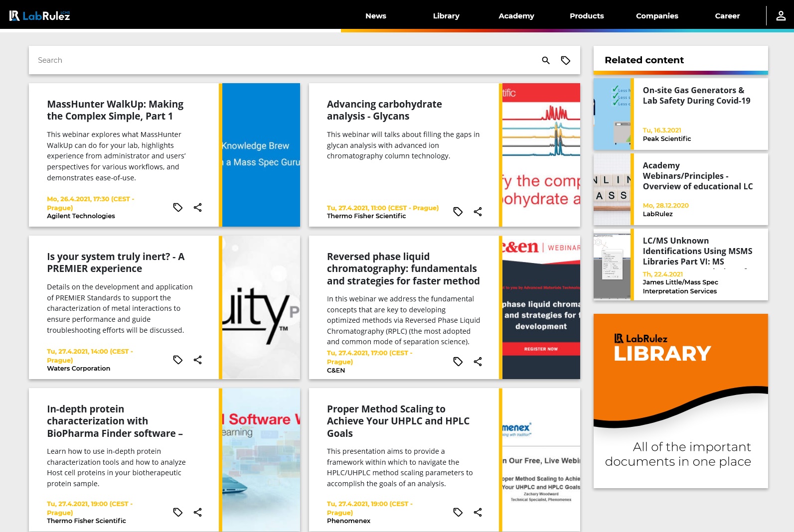Open On-site Gas Generators related article
The width and height of the screenshot is (794, 532).
tap(696, 95)
